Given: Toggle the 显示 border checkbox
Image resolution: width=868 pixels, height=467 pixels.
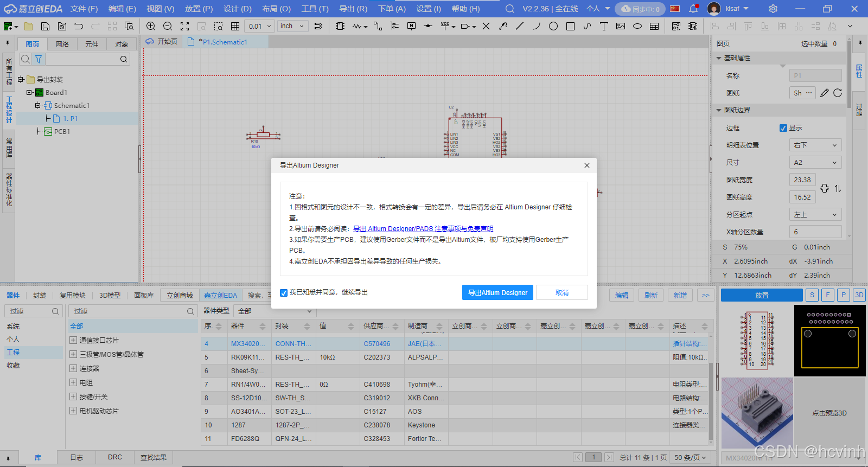Looking at the screenshot, I should point(783,128).
